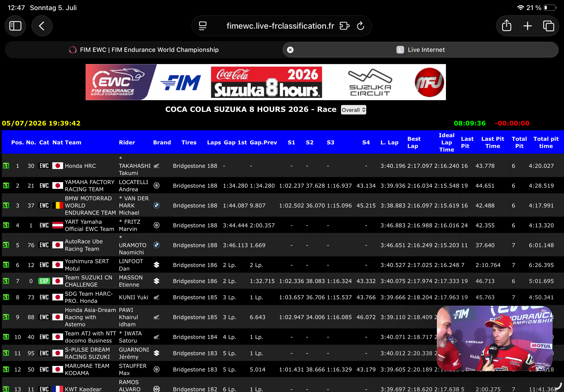Reload the live timing page
This screenshot has width=564, height=392.
[360, 26]
